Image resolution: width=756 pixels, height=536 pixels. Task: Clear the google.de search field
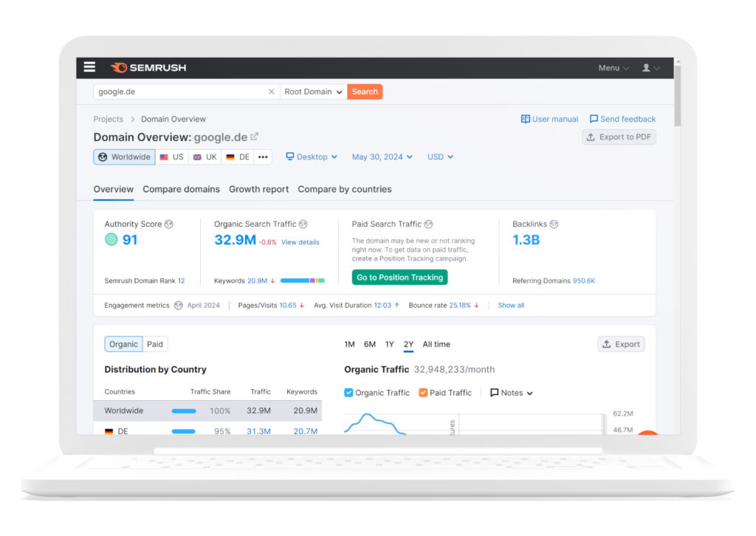point(271,92)
